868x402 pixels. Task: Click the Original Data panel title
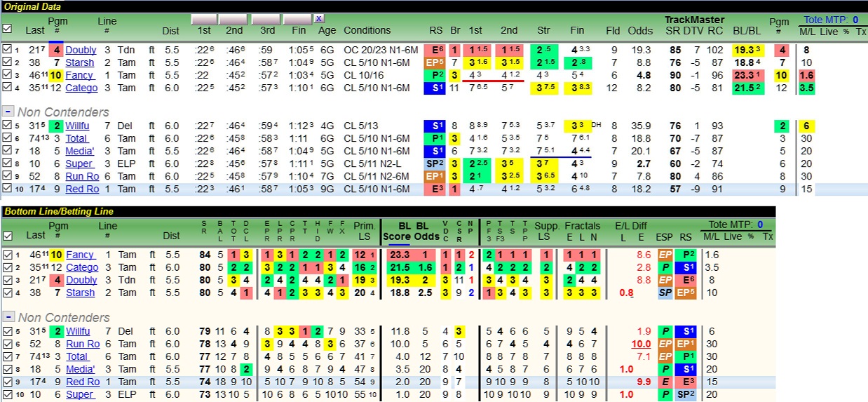tap(31, 6)
